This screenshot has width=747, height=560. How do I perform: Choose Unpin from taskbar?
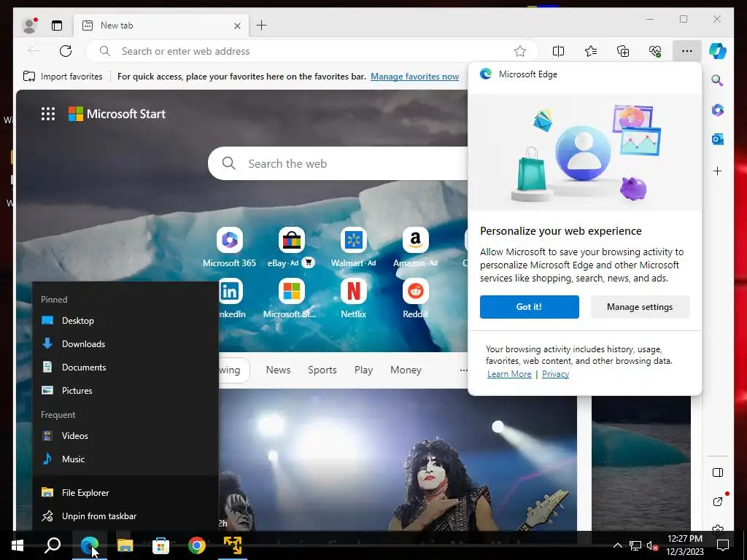pyautogui.click(x=125, y=516)
